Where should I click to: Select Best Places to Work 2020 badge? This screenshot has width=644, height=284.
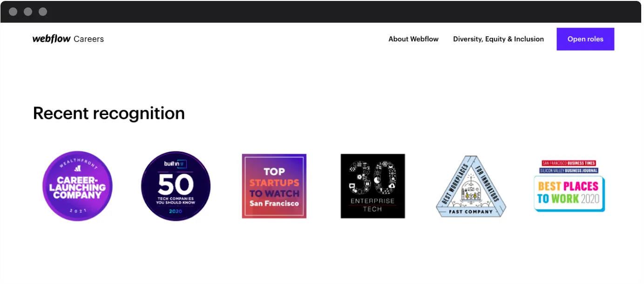(569, 186)
